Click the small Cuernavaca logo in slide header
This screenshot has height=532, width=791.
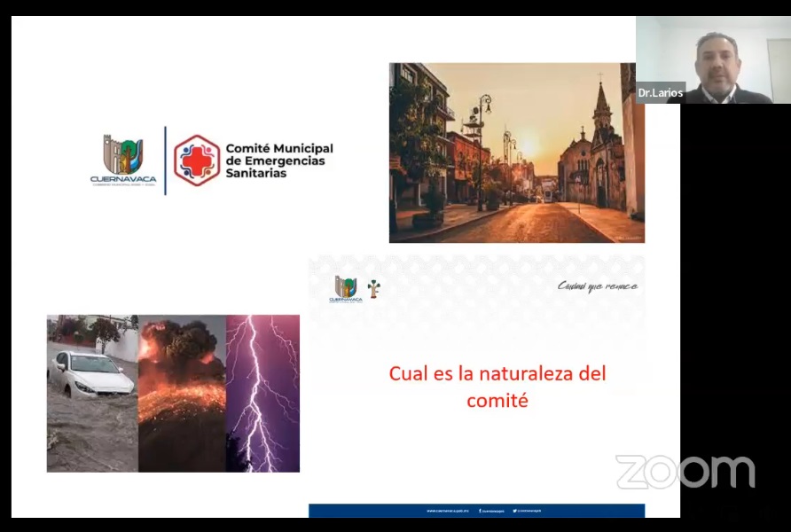[x=346, y=290]
